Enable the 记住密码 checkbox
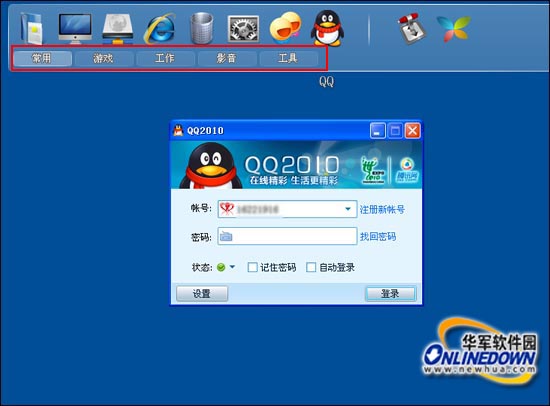This screenshot has width=550, height=406. pos(252,267)
